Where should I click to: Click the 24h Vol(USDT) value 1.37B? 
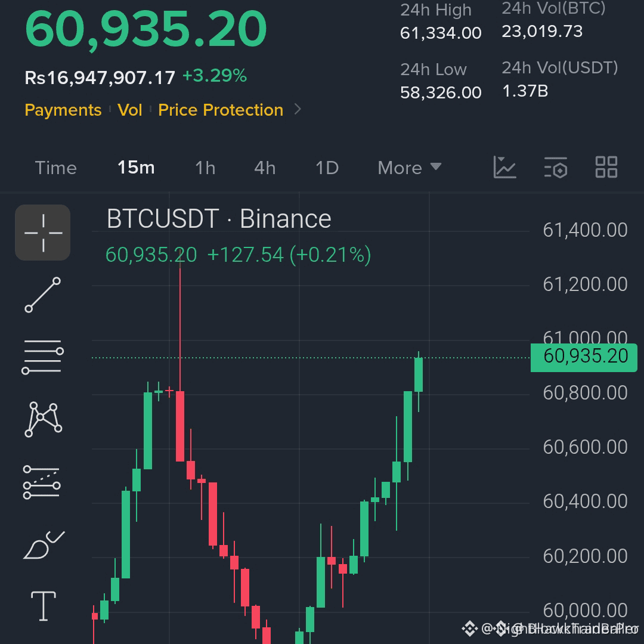point(525,91)
